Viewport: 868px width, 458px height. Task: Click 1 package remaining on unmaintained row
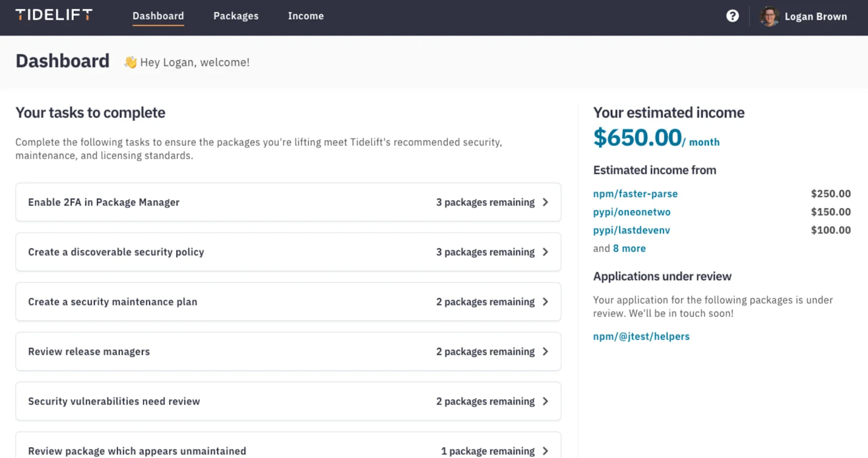tap(488, 451)
